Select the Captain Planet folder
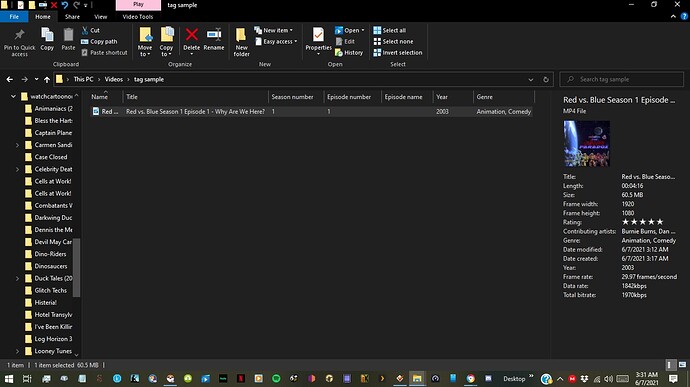 [x=48, y=133]
